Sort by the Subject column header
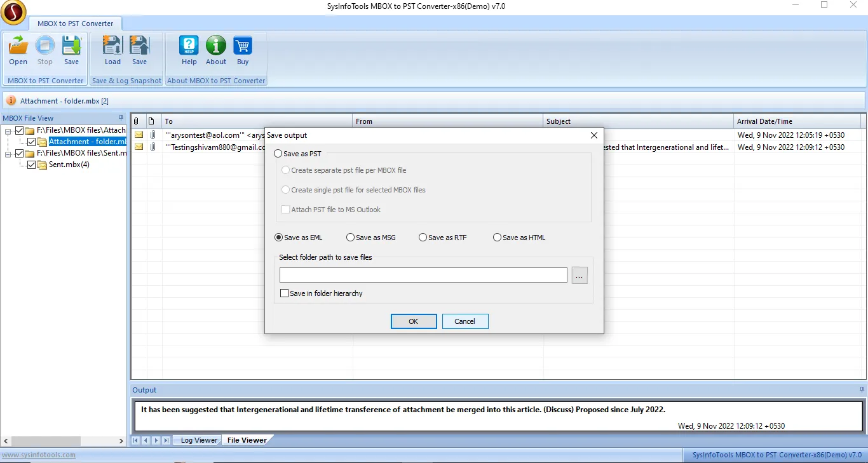 click(x=639, y=121)
